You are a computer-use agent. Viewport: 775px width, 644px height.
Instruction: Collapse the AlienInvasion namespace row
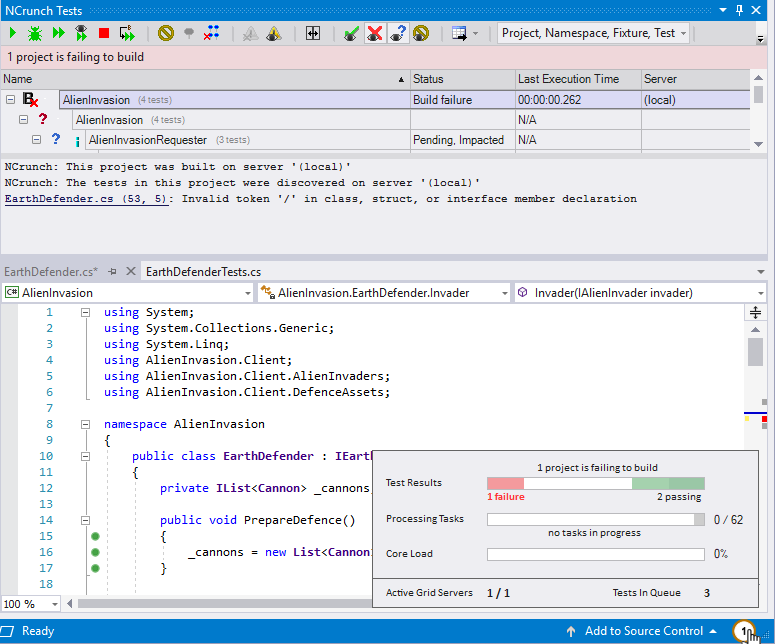(x=23, y=120)
